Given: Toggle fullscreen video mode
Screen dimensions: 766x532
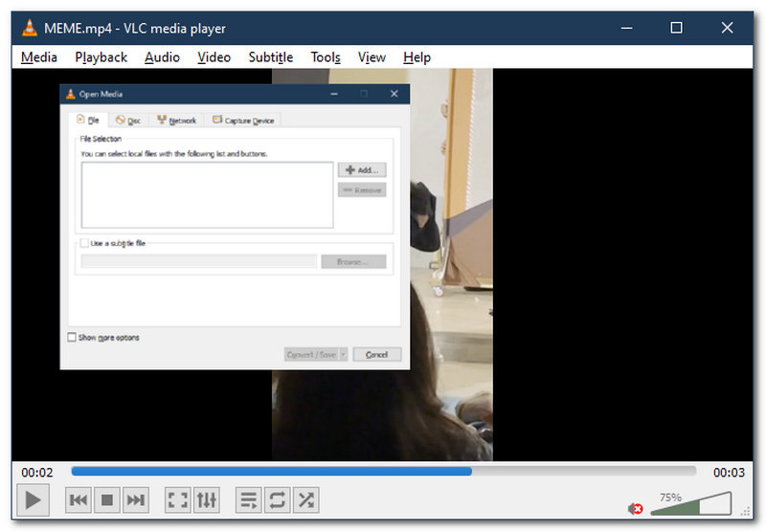Looking at the screenshot, I should [178, 499].
